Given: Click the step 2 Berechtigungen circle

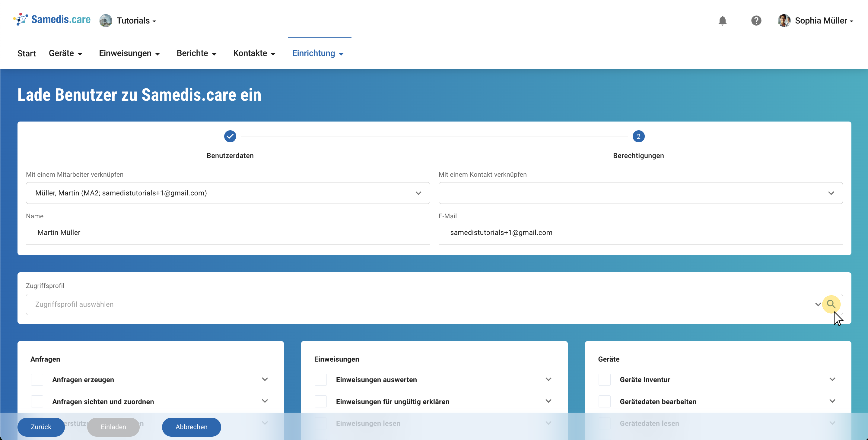Looking at the screenshot, I should click(x=638, y=136).
